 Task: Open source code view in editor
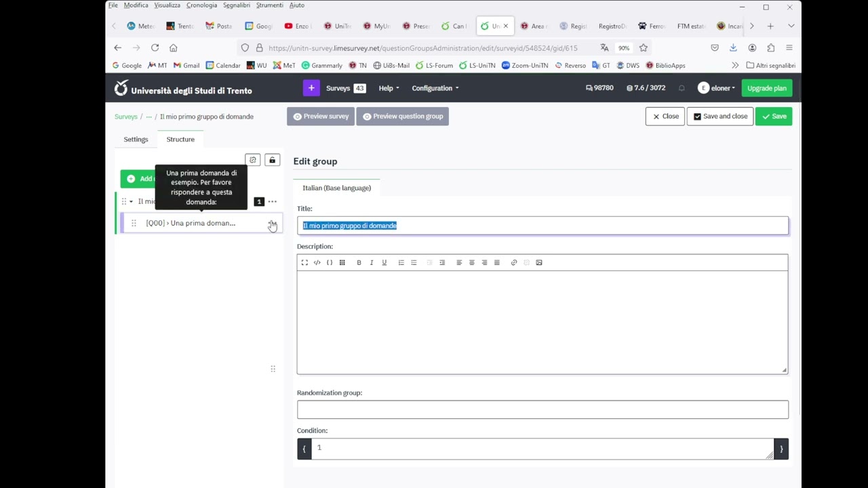pos(317,262)
